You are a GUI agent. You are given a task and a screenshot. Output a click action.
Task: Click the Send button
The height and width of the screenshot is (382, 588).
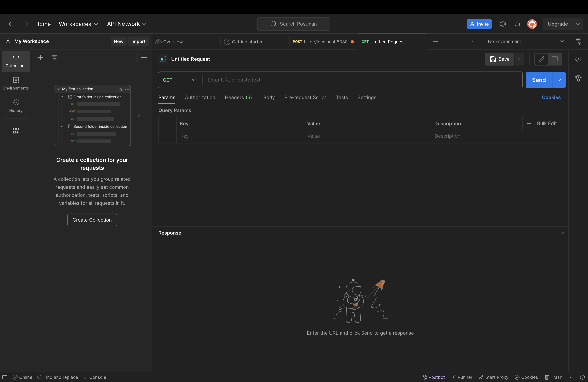point(539,80)
